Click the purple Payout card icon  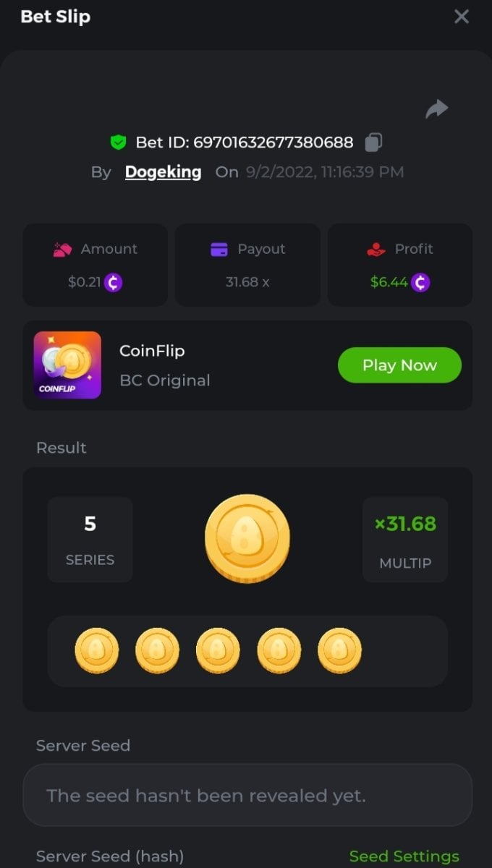219,250
